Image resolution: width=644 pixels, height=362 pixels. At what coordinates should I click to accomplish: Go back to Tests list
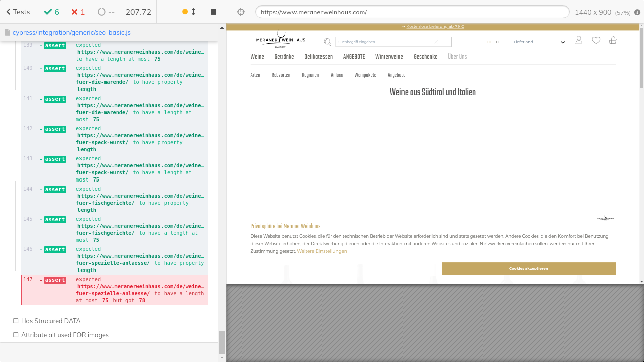pyautogui.click(x=18, y=12)
